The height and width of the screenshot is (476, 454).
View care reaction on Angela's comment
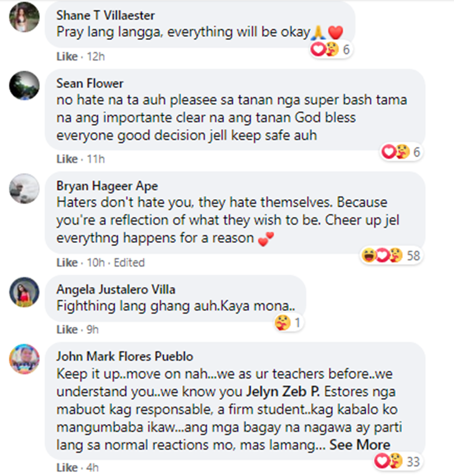pyautogui.click(x=288, y=322)
